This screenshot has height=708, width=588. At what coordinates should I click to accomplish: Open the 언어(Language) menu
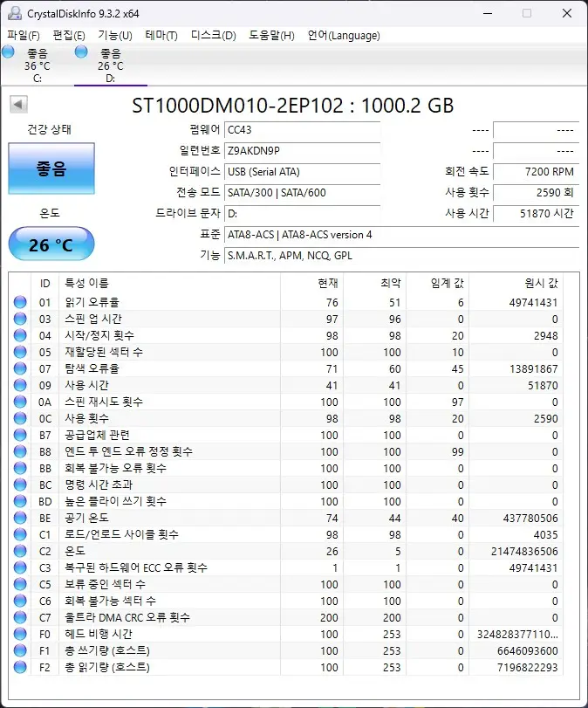click(344, 35)
